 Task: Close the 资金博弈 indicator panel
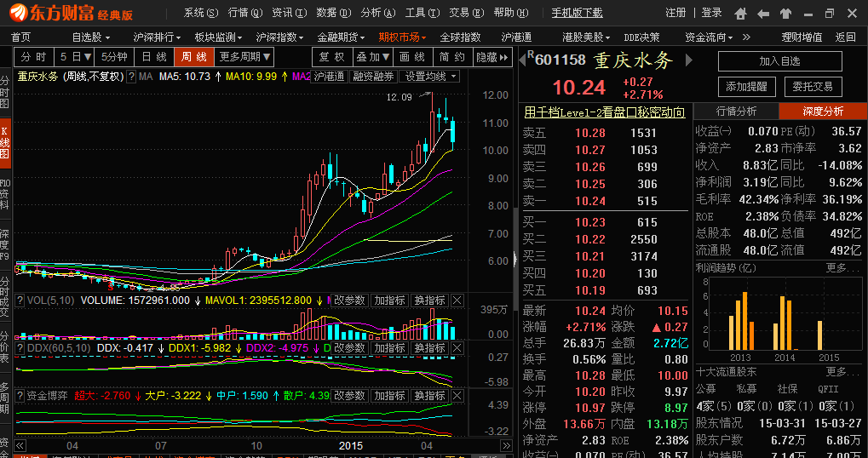click(457, 396)
